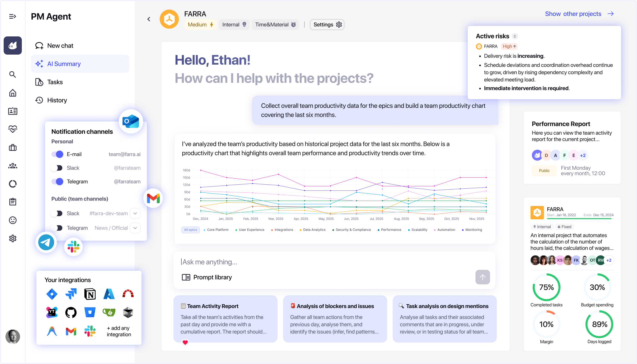Expand the left sidebar menu icon

click(x=13, y=17)
